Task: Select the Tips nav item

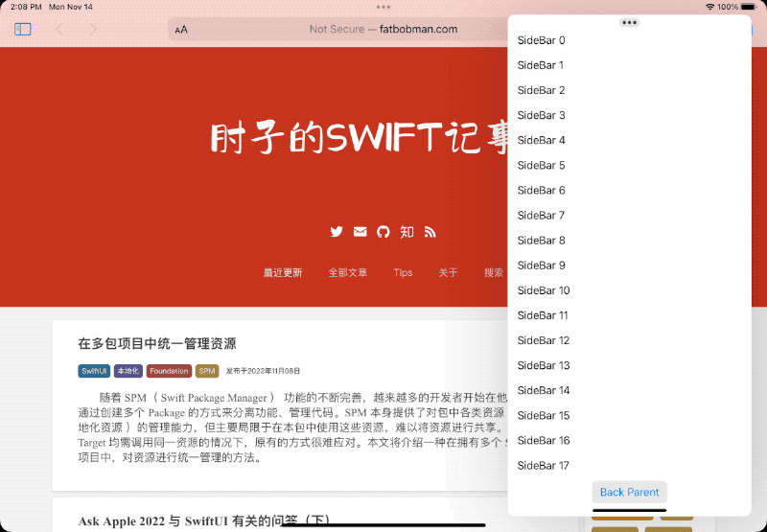Action: point(403,273)
